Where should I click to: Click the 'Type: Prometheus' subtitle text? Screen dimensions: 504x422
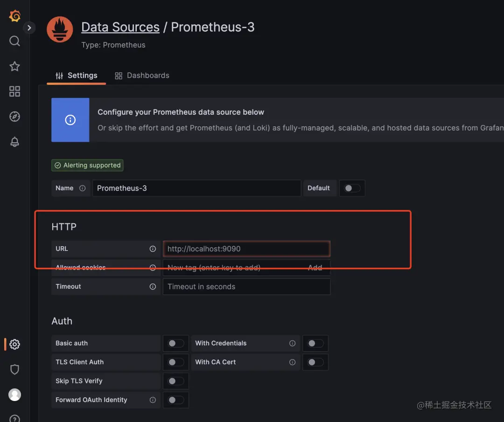113,45
